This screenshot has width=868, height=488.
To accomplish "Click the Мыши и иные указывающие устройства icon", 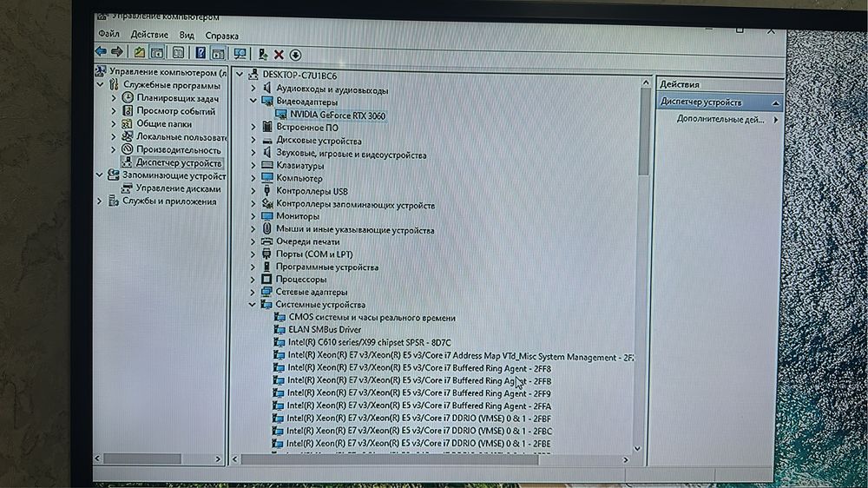I will (266, 228).
